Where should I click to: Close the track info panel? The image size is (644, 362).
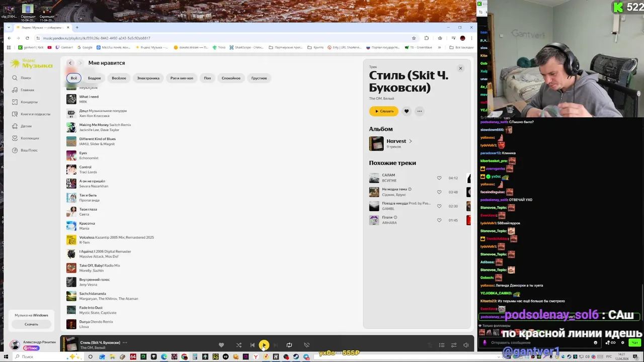(460, 68)
